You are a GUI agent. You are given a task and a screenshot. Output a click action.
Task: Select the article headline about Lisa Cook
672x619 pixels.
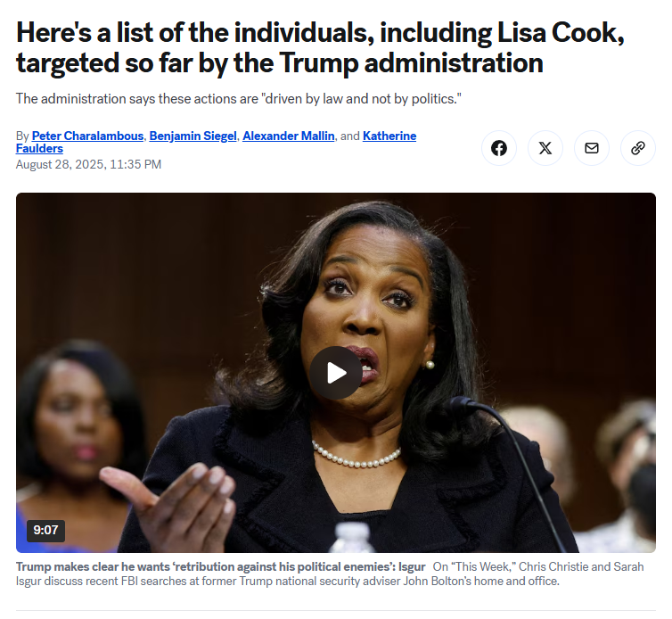click(320, 47)
